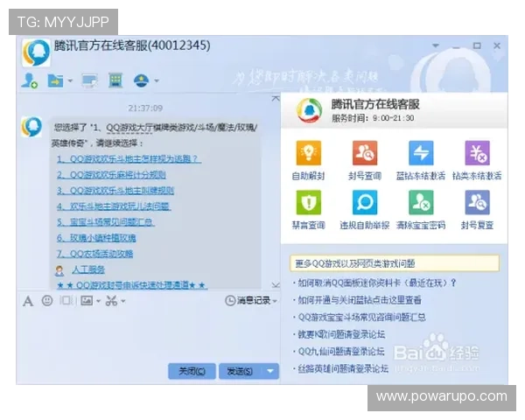Click the 腾讯官方在线客服 panel logo
The height and width of the screenshot is (420, 525).
(310, 110)
